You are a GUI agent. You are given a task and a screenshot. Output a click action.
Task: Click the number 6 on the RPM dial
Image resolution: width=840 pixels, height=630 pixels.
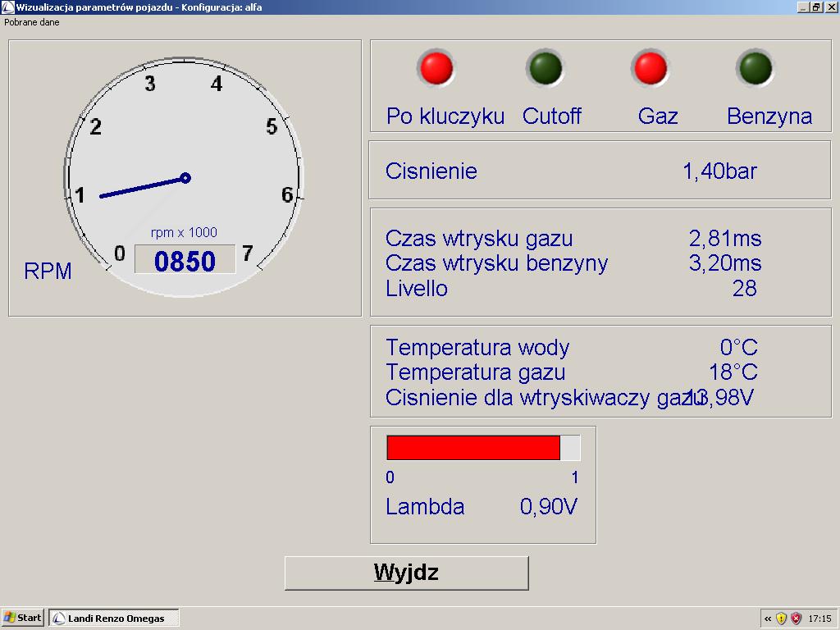pyautogui.click(x=287, y=195)
